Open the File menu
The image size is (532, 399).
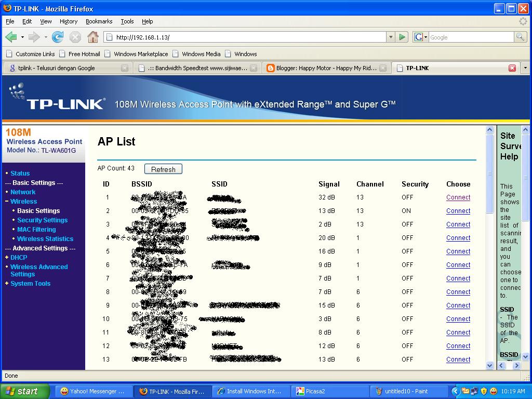[10, 21]
